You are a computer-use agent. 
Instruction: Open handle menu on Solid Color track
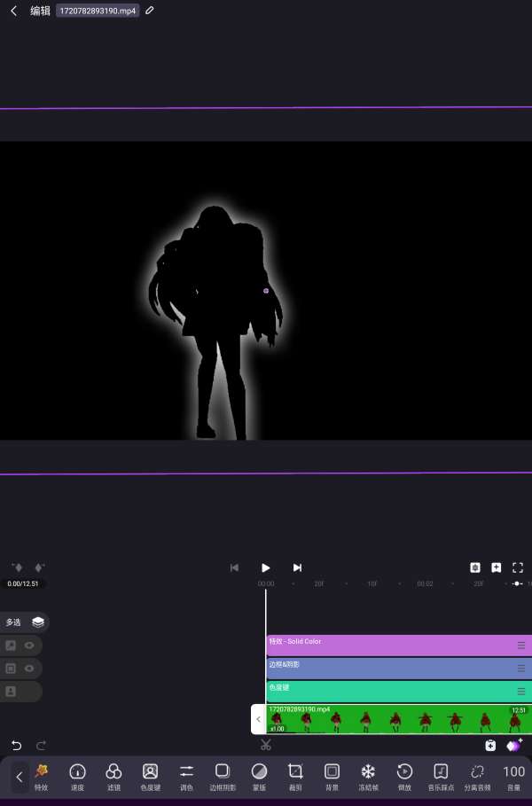(x=521, y=646)
